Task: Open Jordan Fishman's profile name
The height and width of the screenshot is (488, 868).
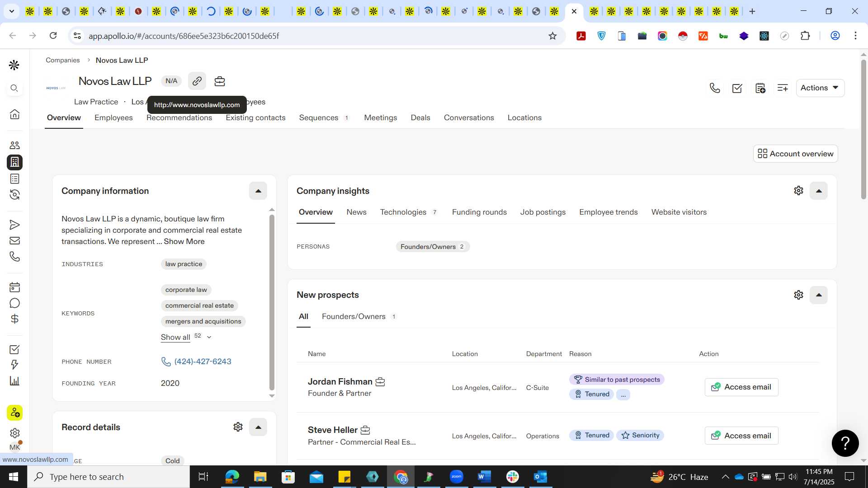Action: click(340, 381)
